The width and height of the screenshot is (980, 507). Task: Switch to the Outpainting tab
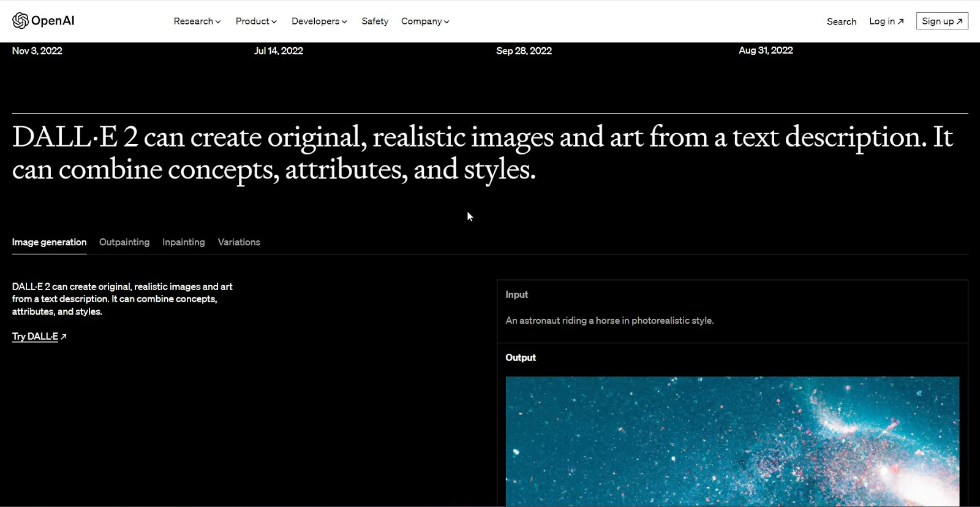click(124, 242)
